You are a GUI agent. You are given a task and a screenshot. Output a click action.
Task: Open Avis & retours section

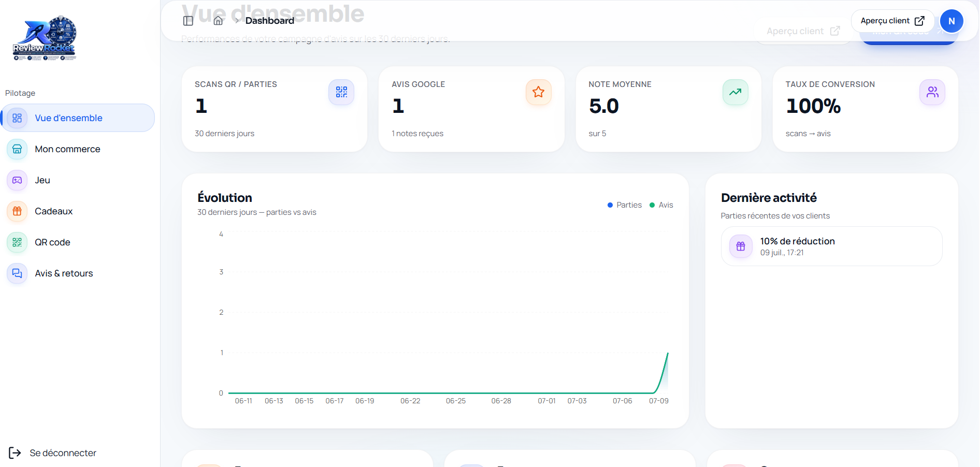pos(78,273)
